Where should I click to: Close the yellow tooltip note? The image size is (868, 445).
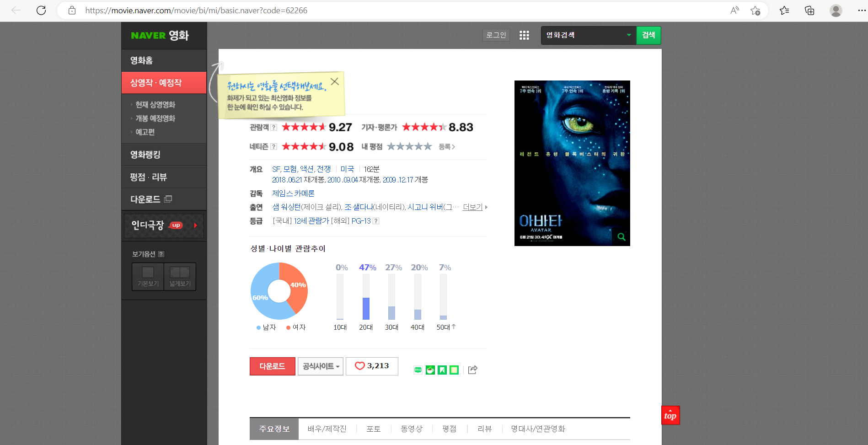click(335, 81)
